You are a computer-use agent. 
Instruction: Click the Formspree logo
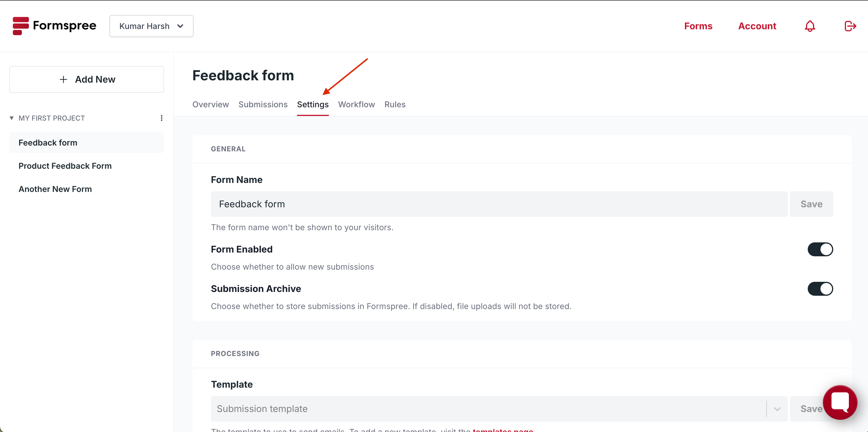[x=54, y=26]
